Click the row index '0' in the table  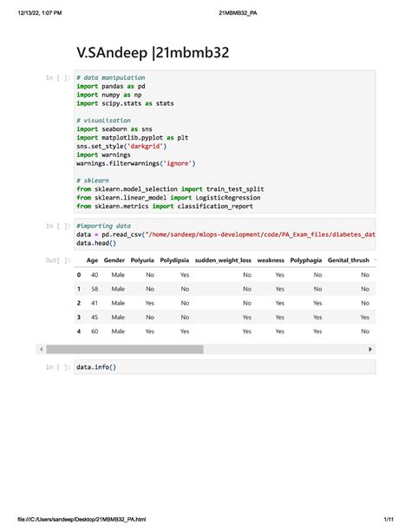point(79,275)
